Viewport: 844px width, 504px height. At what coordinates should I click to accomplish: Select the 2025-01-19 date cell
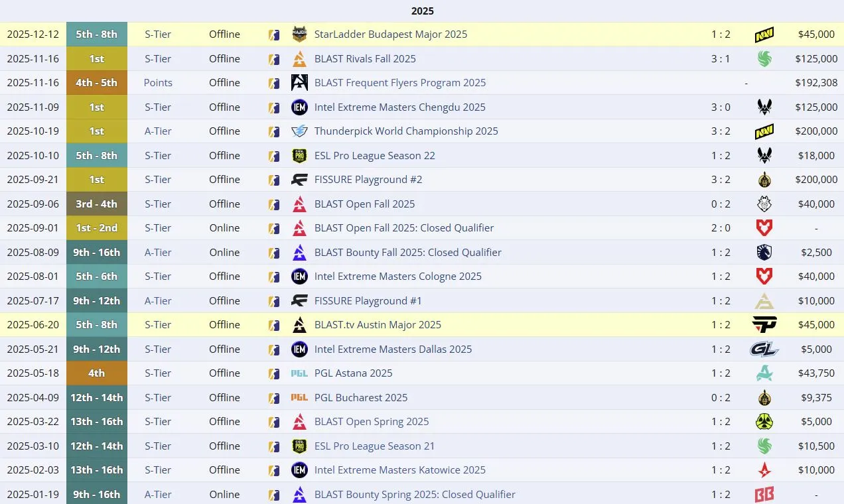33,494
